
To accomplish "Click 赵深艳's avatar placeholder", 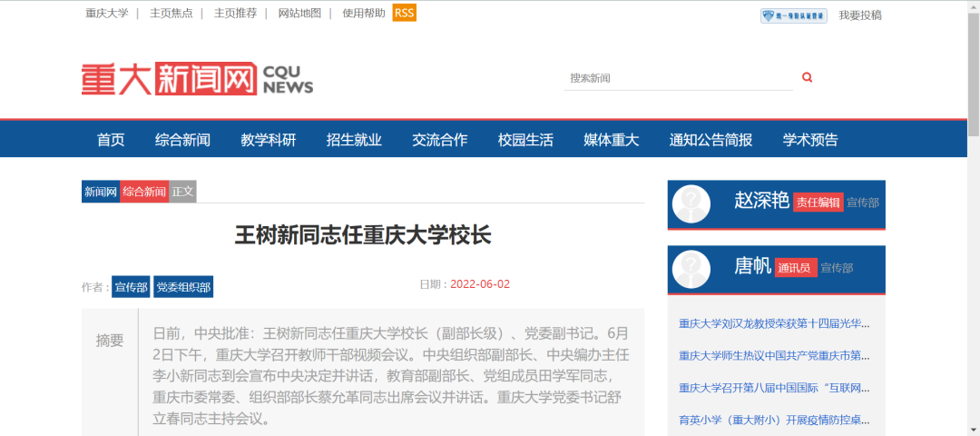I will coord(691,204).
